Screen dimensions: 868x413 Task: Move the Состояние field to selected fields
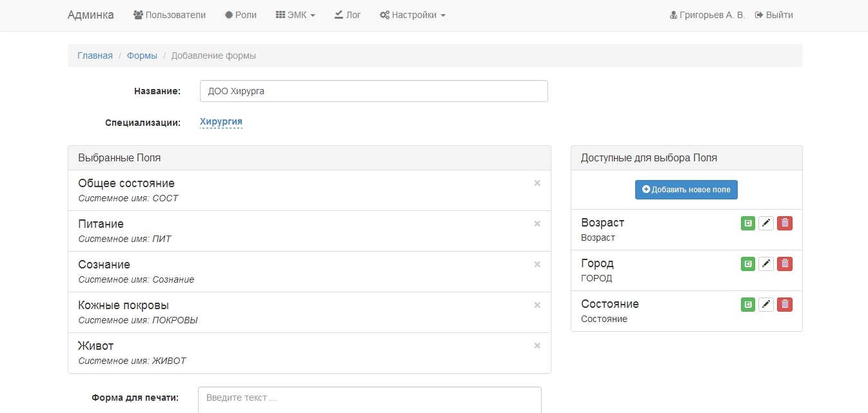coord(747,305)
